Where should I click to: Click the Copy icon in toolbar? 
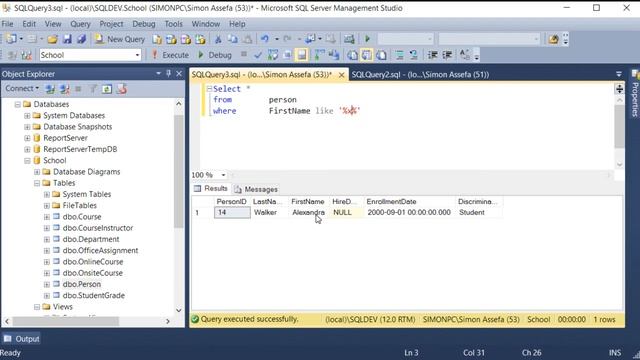pos(233,39)
